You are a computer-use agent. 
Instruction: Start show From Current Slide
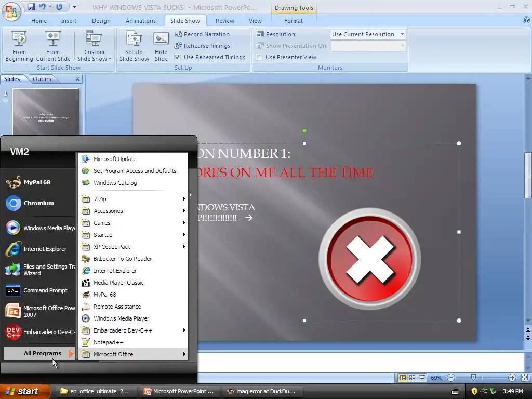[53, 46]
